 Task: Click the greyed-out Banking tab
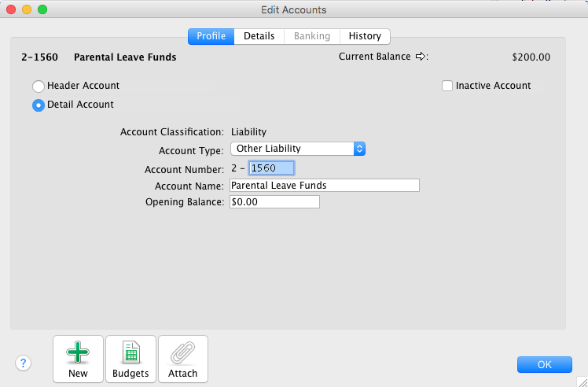pos(311,36)
